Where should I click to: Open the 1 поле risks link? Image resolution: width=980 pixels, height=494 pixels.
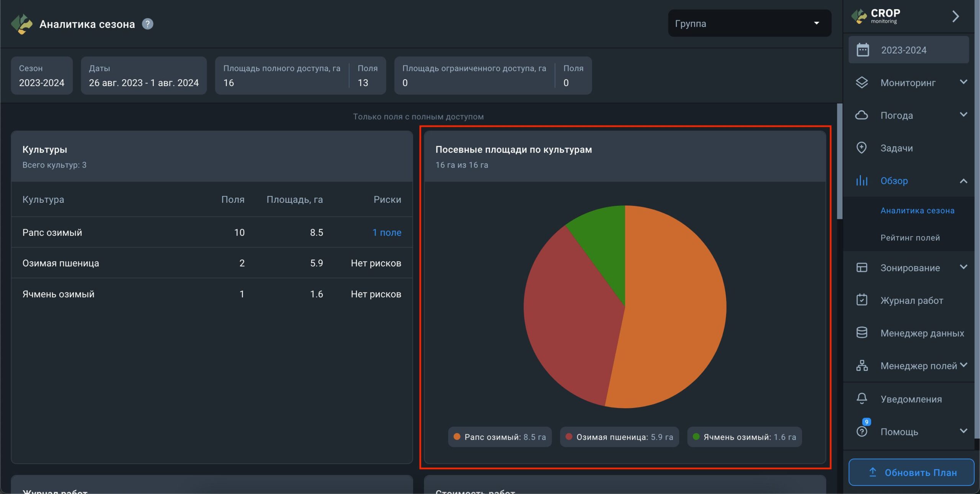pyautogui.click(x=387, y=232)
